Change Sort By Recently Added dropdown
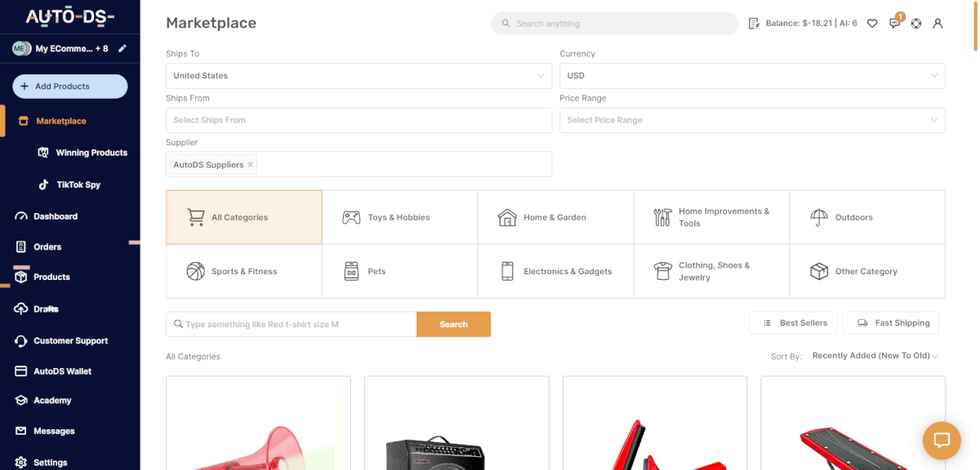Viewport: 980px width, 470px height. click(x=875, y=356)
